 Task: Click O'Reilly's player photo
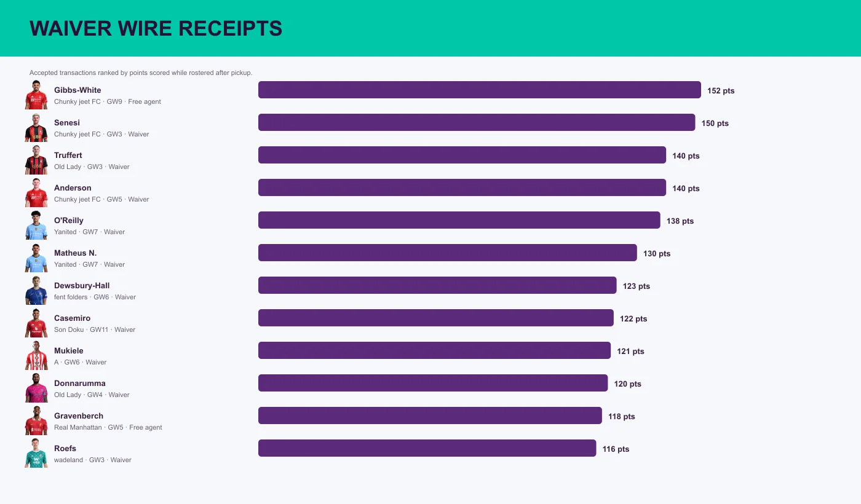[36, 225]
